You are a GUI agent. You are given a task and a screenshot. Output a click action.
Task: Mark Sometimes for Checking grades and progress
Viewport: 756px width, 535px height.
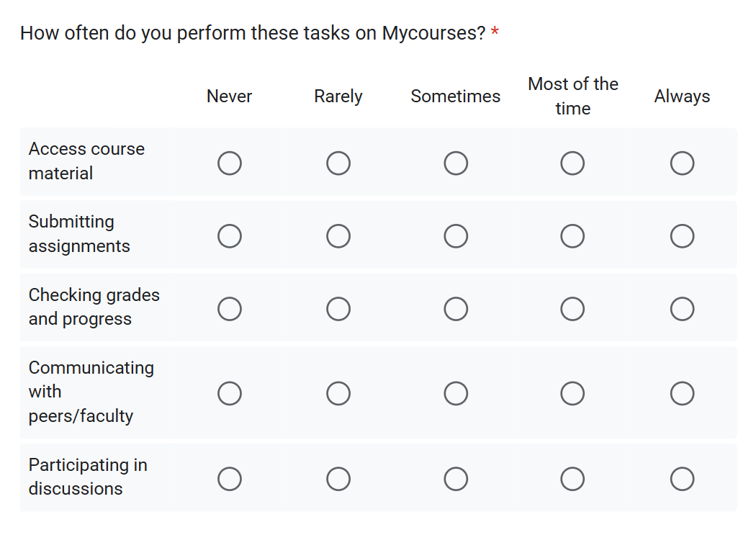456,309
